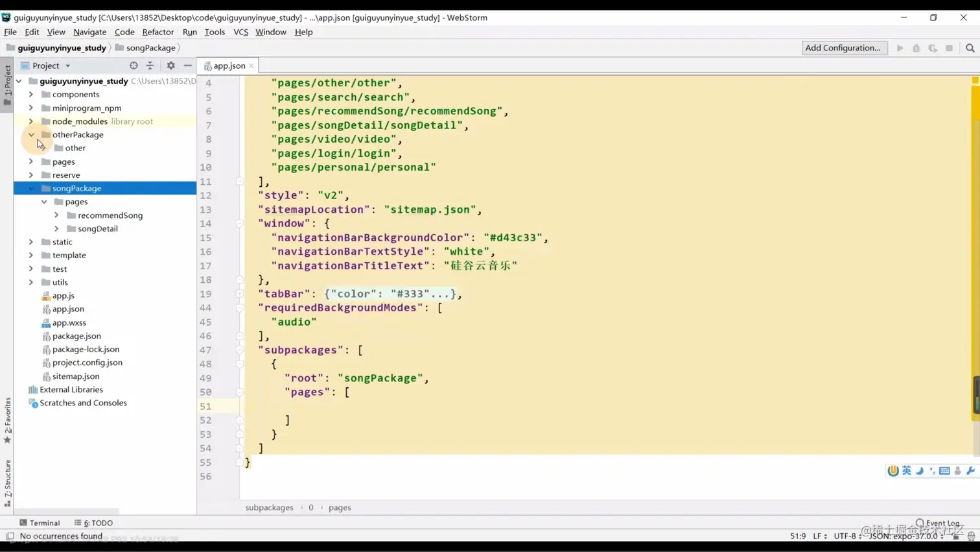
Task: Expand the components folder arrow
Action: click(30, 95)
